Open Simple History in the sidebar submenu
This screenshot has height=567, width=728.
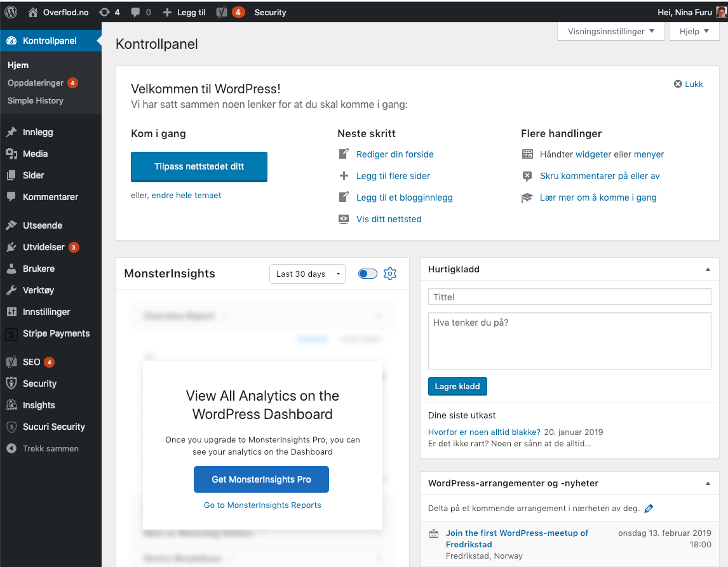point(36,101)
